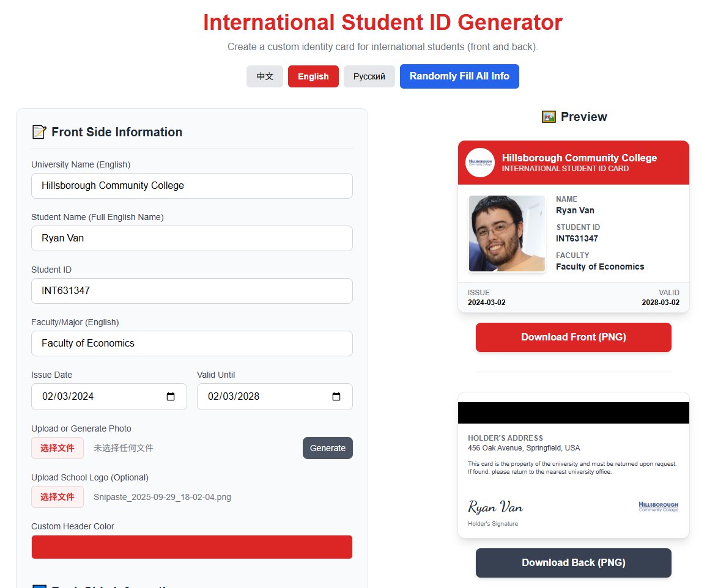
Task: Open the Issue Date calendar picker icon
Action: 171,397
